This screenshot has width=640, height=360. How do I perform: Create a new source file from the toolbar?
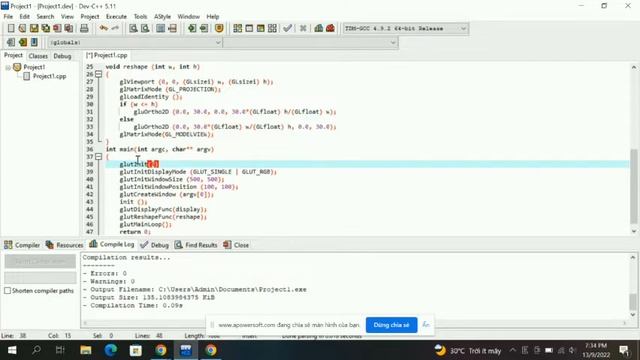[11, 28]
